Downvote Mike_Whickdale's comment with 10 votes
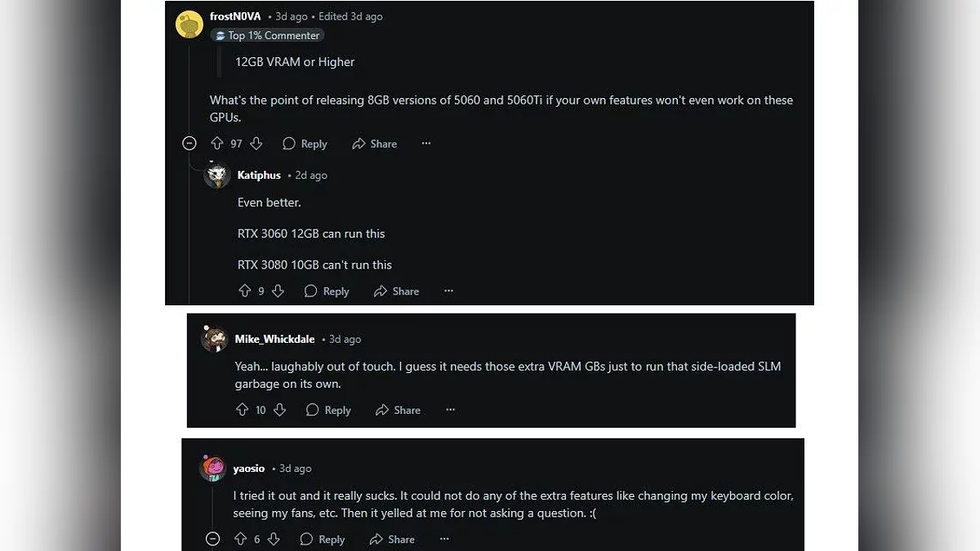This screenshot has width=980, height=551. tap(279, 410)
